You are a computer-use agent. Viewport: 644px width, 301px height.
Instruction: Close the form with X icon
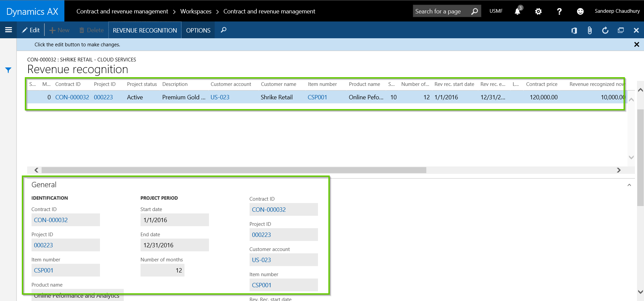coord(636,31)
